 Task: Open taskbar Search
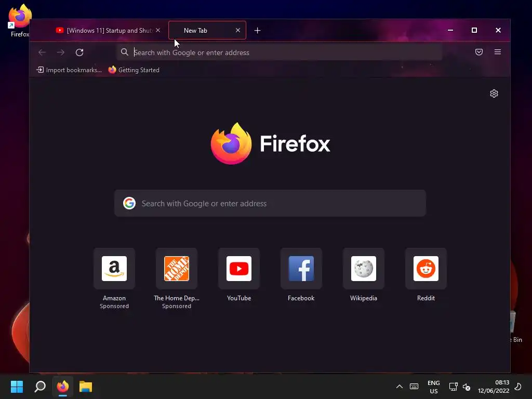40,387
